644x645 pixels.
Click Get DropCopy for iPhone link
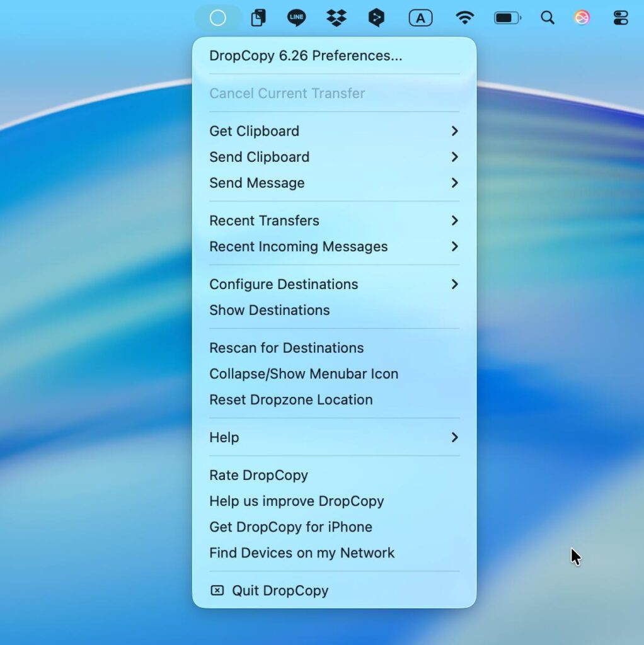(290, 527)
